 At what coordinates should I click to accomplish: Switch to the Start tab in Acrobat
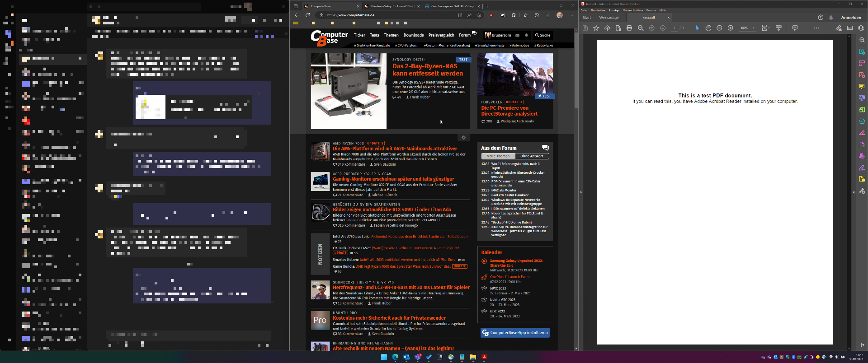pos(587,18)
